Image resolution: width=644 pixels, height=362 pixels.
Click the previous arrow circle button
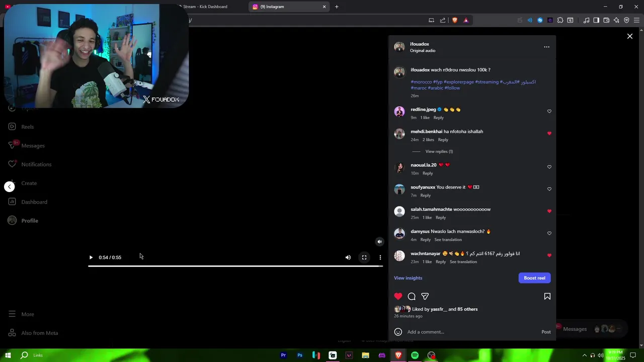tap(10, 187)
